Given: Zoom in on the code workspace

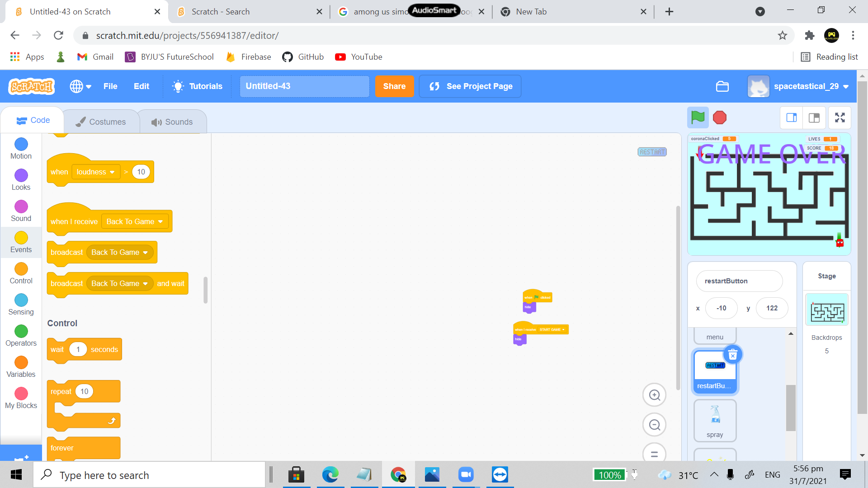Looking at the screenshot, I should (654, 395).
